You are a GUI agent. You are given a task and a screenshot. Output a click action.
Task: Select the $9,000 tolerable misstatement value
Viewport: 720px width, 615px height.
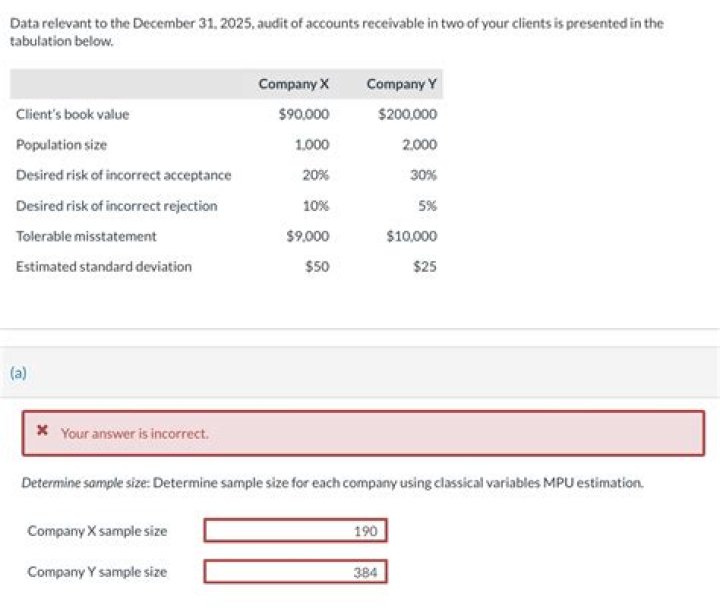pyautogui.click(x=308, y=236)
